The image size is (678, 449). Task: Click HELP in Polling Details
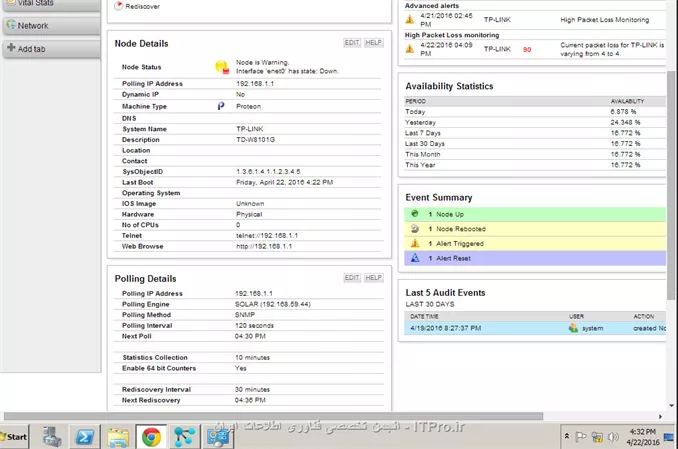(x=374, y=277)
